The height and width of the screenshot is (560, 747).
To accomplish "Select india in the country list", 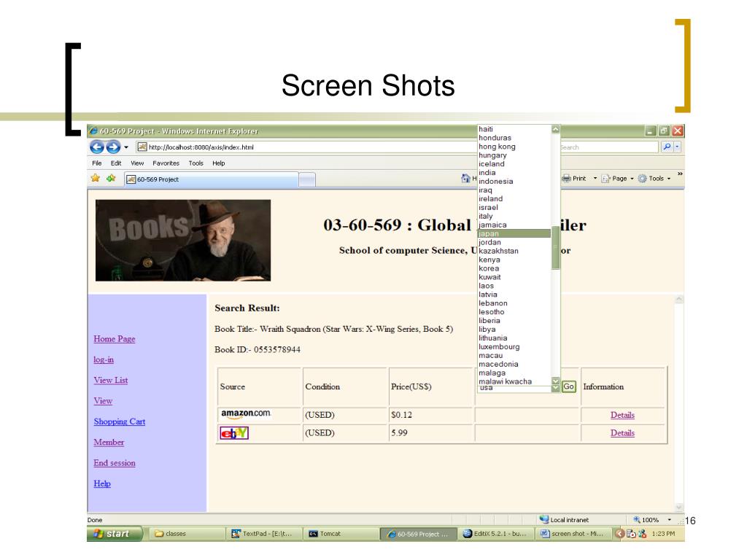I will pyautogui.click(x=514, y=172).
